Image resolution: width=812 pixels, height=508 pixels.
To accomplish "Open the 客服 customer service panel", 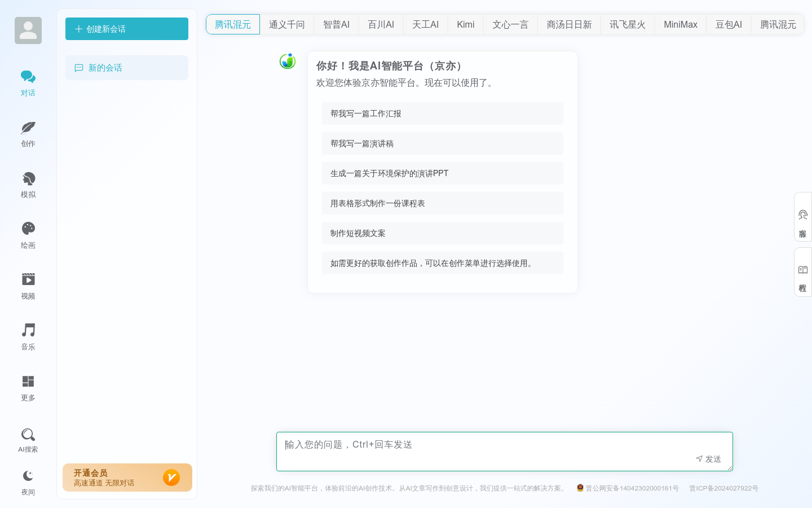I will pos(803,217).
